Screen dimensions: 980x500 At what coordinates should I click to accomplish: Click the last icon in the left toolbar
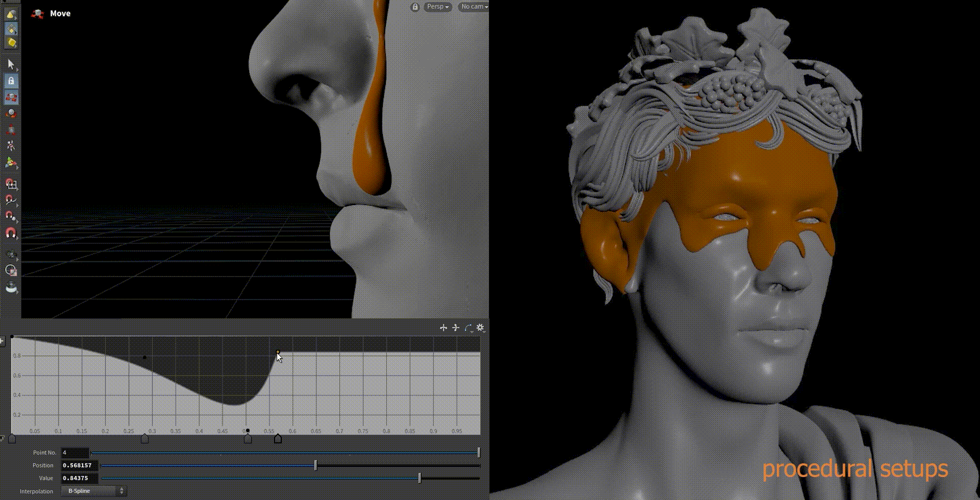pyautogui.click(x=11, y=288)
